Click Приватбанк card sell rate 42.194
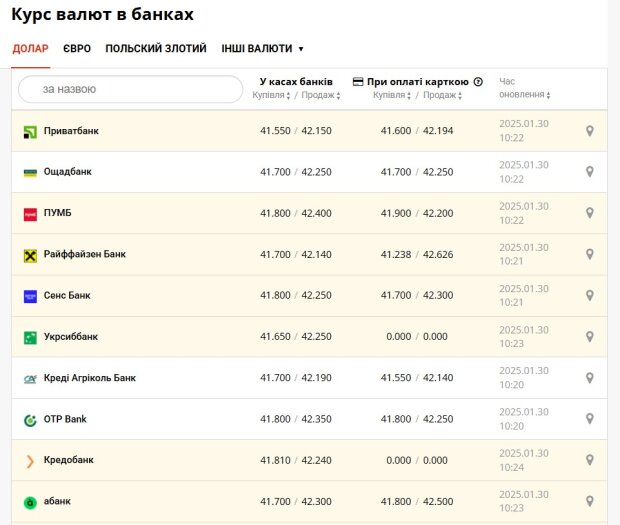 coord(438,131)
